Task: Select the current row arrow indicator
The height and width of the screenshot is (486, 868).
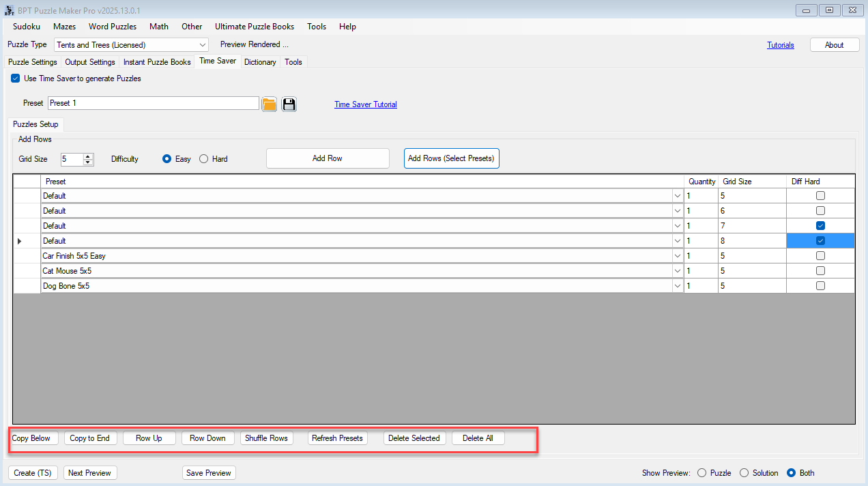Action: coord(19,241)
